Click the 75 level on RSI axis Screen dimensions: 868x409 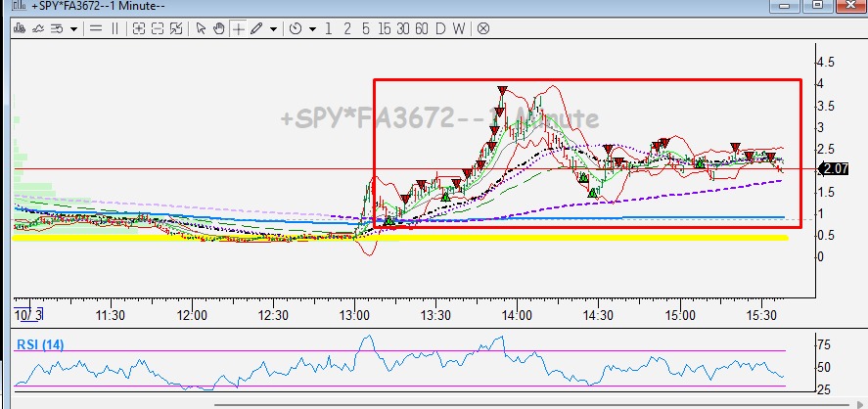pyautogui.click(x=823, y=346)
